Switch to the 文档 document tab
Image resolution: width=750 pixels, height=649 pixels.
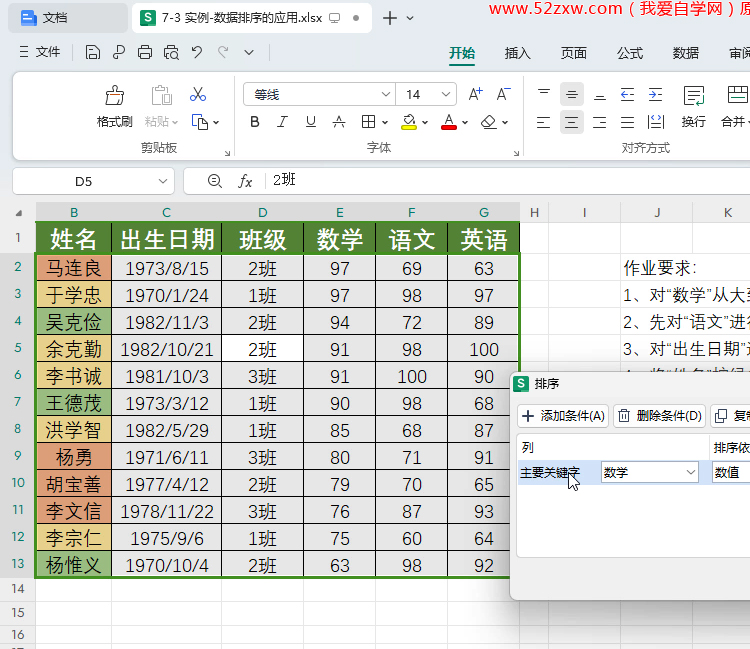(68, 18)
